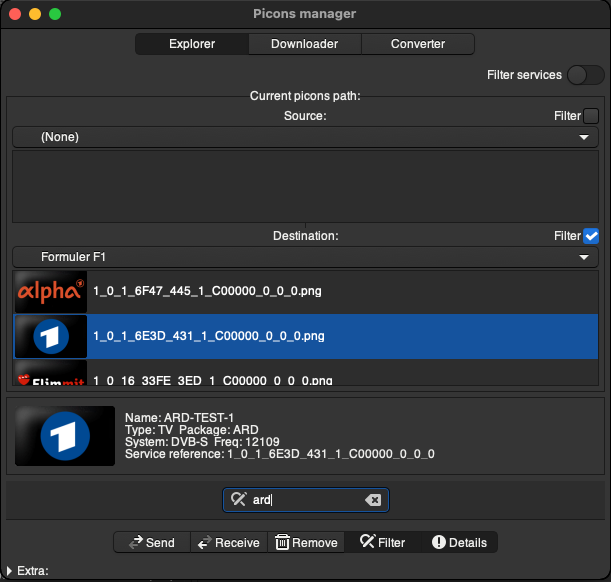The height and width of the screenshot is (582, 611).
Task: Click the Name: ARD-TEST-1 info line
Action: pos(179,418)
